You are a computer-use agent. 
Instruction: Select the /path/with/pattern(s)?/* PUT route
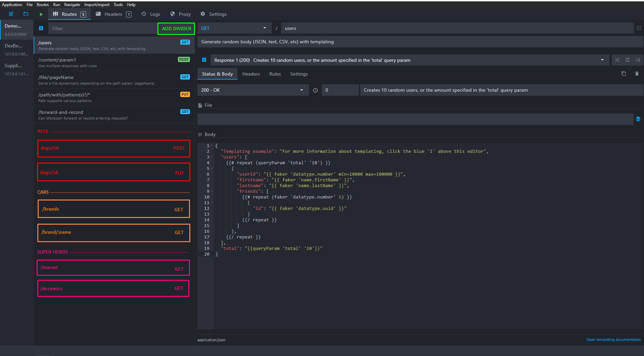(114, 97)
